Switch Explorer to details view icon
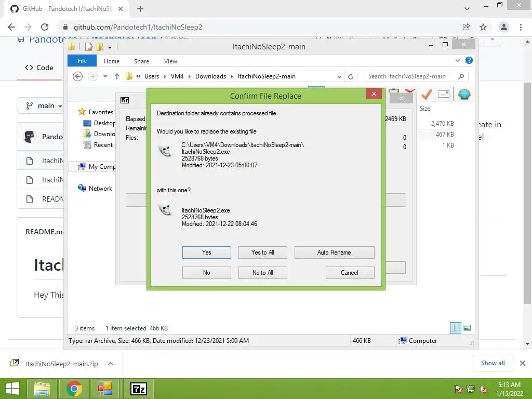This screenshot has height=399, width=532. click(456, 328)
